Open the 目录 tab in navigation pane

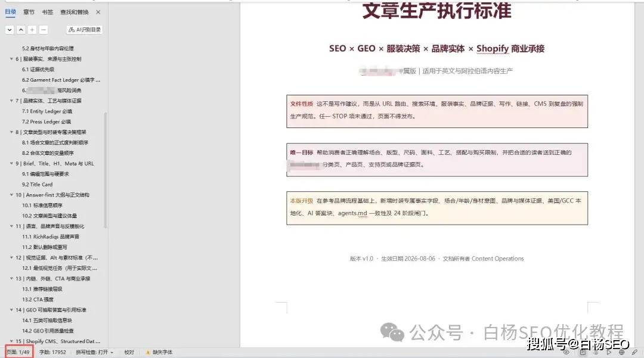(x=11, y=12)
